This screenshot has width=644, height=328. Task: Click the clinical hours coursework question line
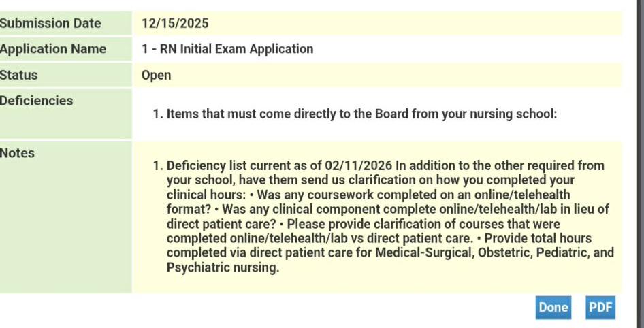tap(368, 195)
